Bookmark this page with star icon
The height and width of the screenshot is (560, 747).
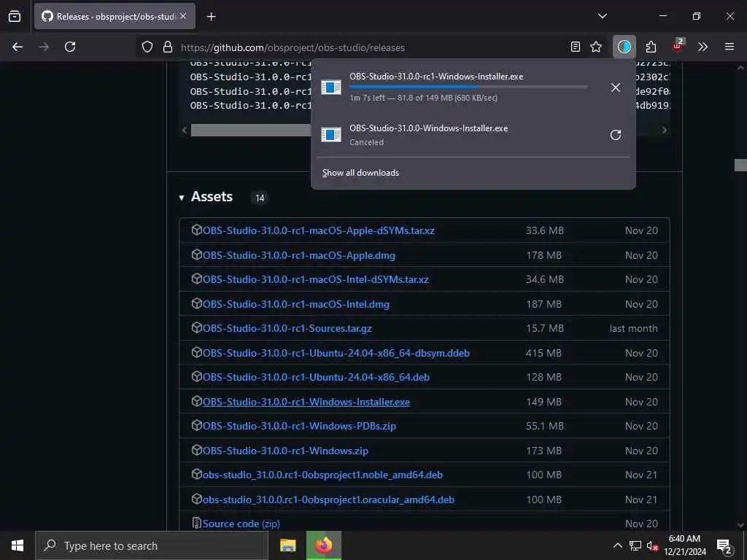595,47
